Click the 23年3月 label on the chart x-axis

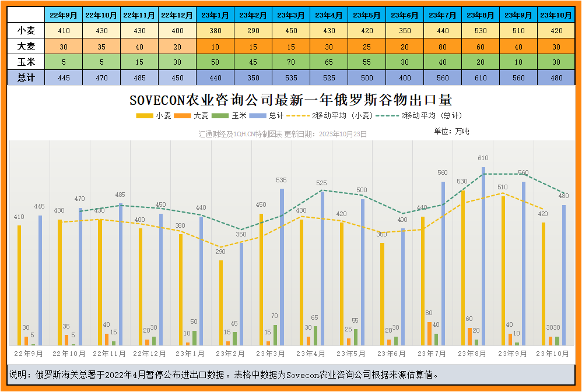(271, 354)
